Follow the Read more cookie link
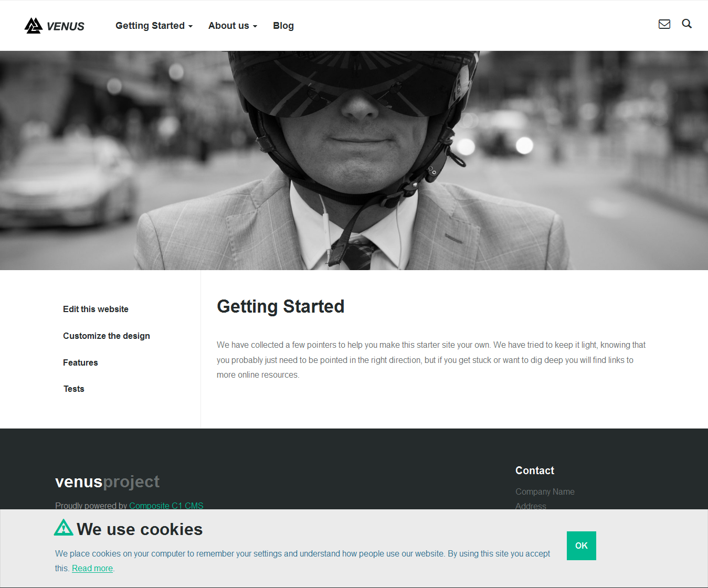Viewport: 708px width, 588px height. (92, 568)
